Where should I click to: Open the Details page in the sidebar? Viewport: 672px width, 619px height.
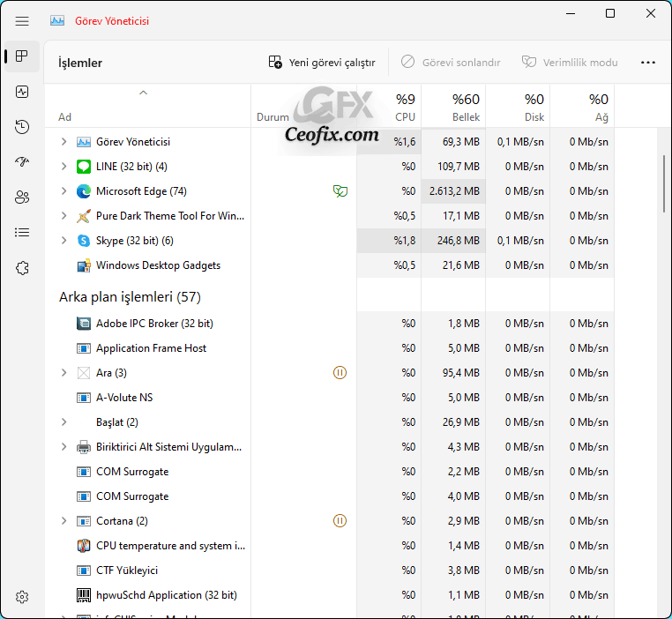(x=22, y=232)
